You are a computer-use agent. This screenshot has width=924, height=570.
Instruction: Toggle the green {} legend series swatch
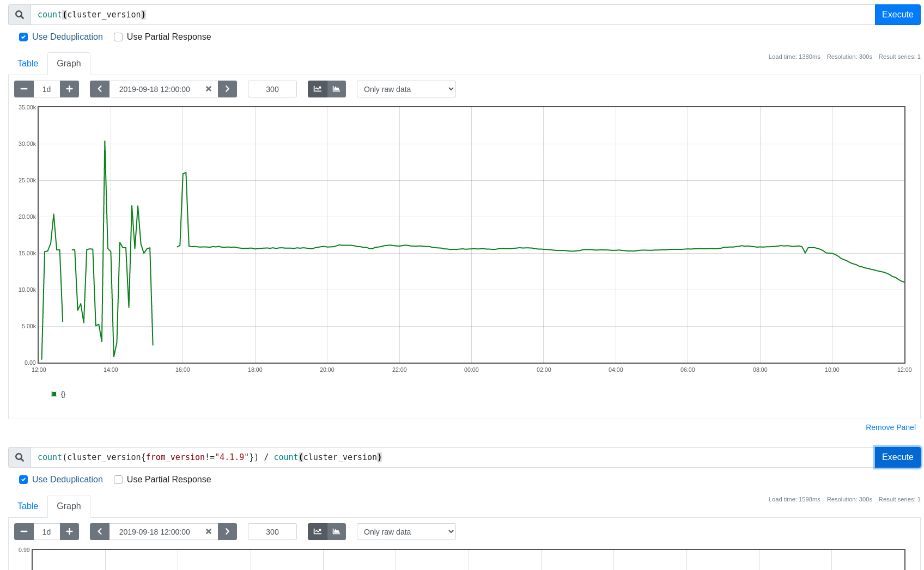click(54, 394)
